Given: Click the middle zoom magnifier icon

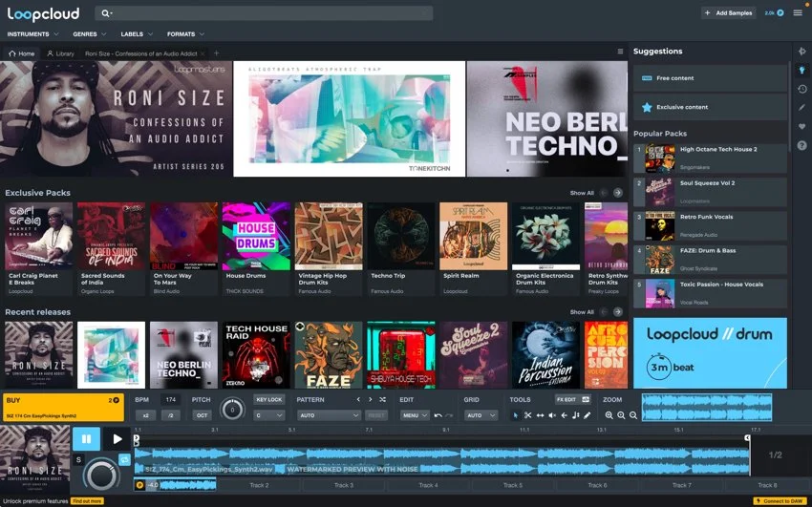Looking at the screenshot, I should click(x=621, y=415).
